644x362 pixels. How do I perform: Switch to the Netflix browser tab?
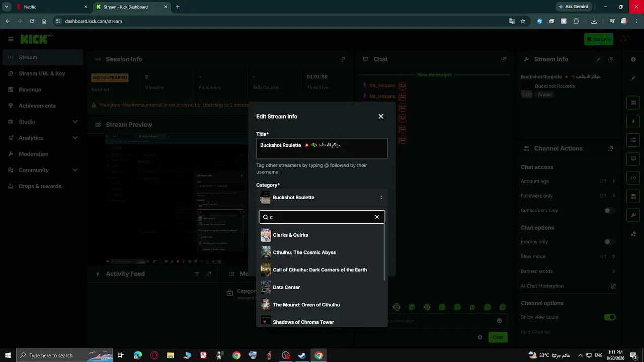coord(51,7)
